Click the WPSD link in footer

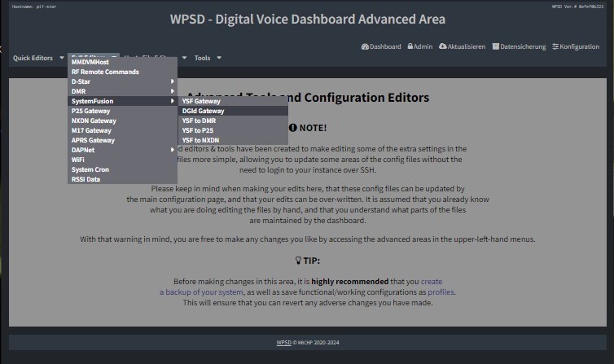[283, 343]
